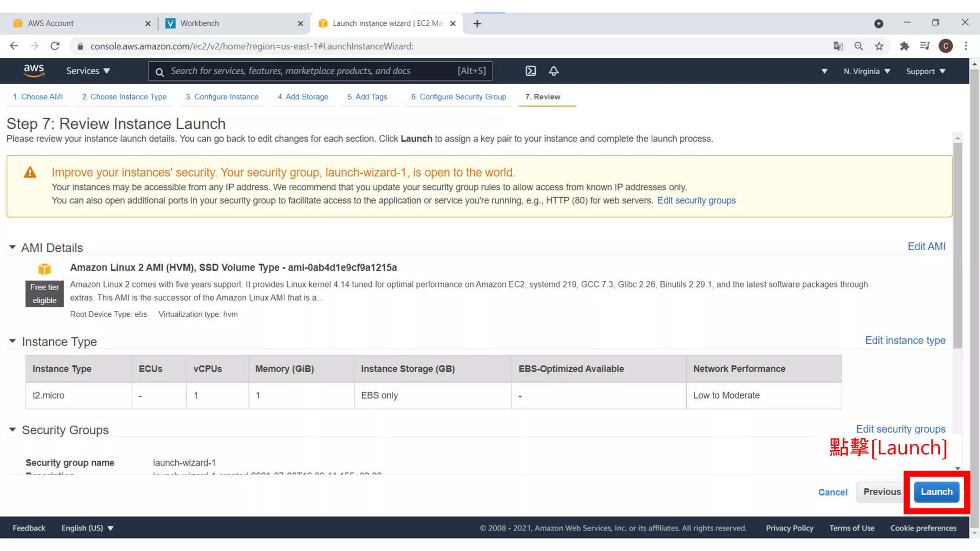Open English (US) language dropdown

[x=87, y=528]
